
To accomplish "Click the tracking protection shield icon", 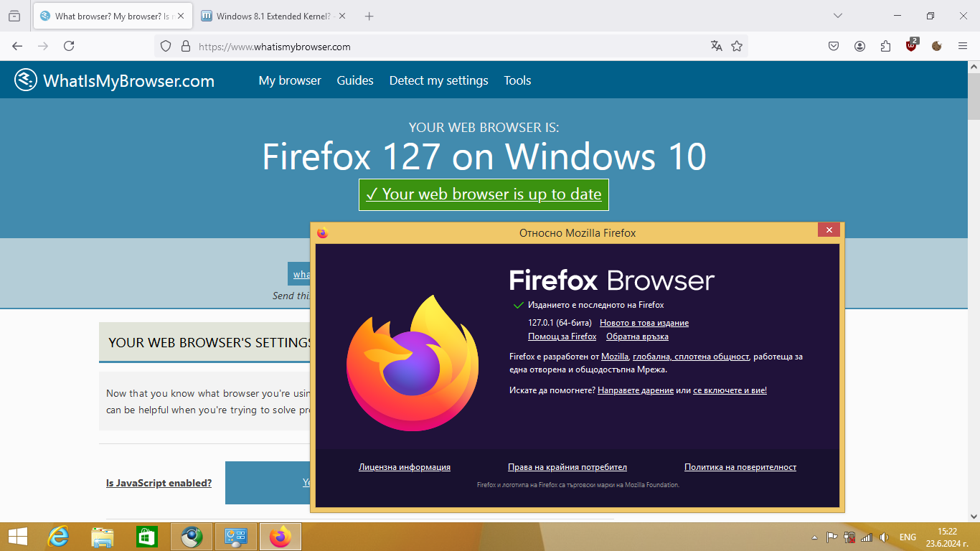I will (x=166, y=46).
